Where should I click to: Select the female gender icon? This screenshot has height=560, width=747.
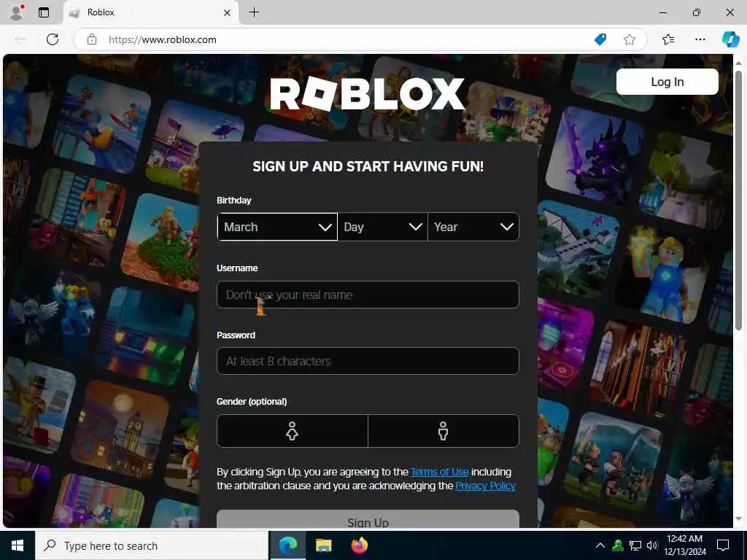(x=292, y=431)
